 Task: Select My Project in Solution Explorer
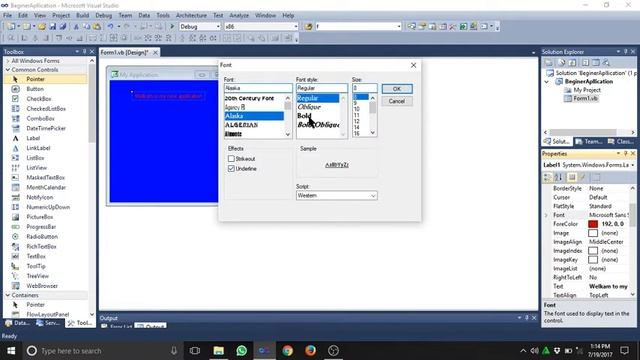(587, 90)
